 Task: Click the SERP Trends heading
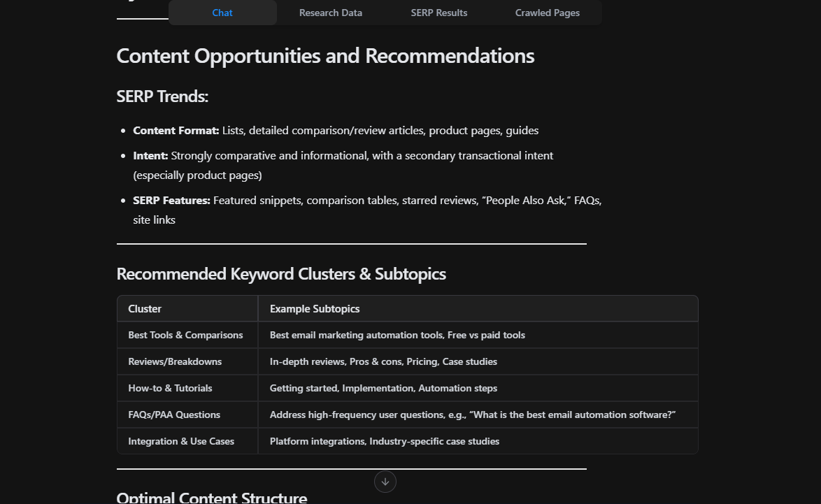tap(162, 96)
